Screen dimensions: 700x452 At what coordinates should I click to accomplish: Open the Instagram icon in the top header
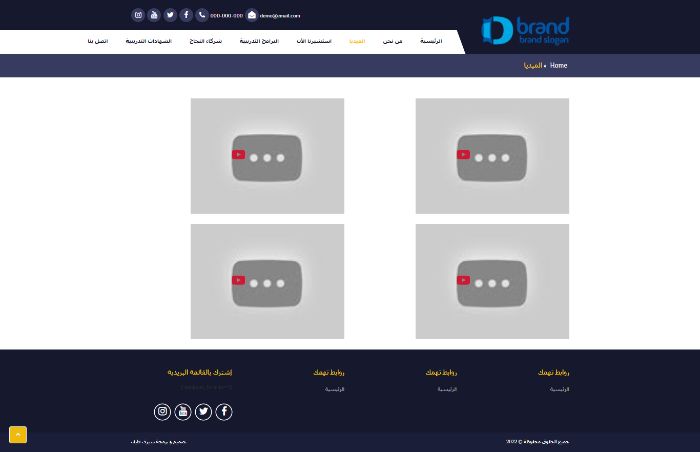tap(138, 15)
